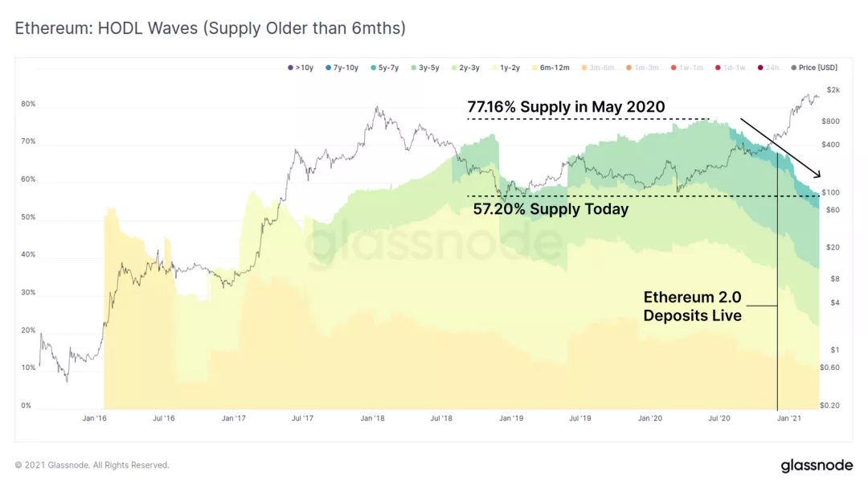Toggle the 7y-10y legend series
The height and width of the screenshot is (489, 868).
click(342, 68)
